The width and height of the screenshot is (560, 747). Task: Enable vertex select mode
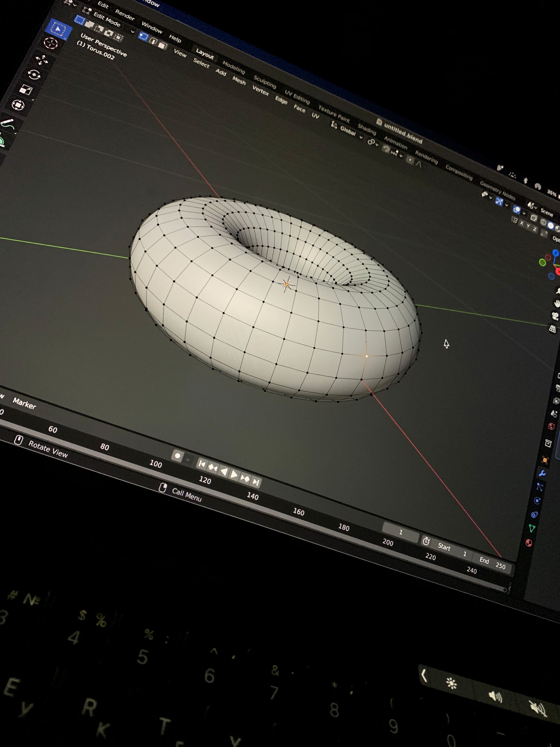(x=144, y=36)
